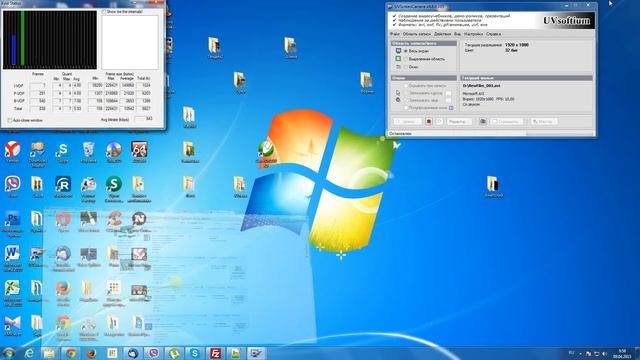Open the Действия menu
Screen dimensions: 640x360
(x=442, y=34)
